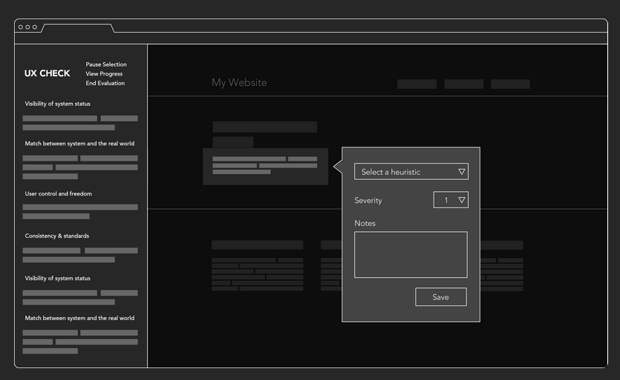Viewport: 620px width, 380px height.
Task: Open the Severity level dropdown
Action: point(451,200)
